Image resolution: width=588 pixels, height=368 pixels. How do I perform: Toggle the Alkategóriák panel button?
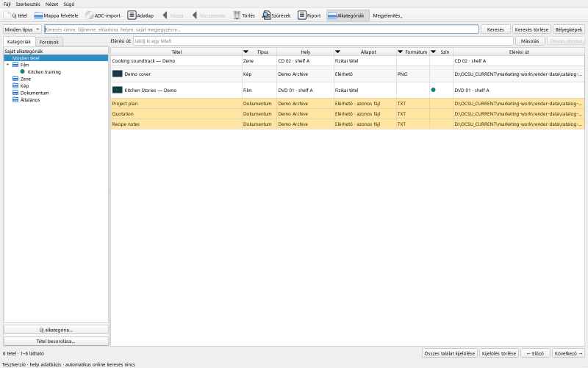[348, 15]
